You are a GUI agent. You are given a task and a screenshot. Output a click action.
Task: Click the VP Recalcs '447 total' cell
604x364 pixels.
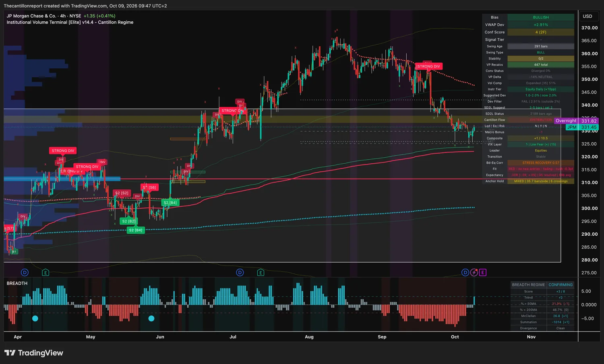pos(541,65)
